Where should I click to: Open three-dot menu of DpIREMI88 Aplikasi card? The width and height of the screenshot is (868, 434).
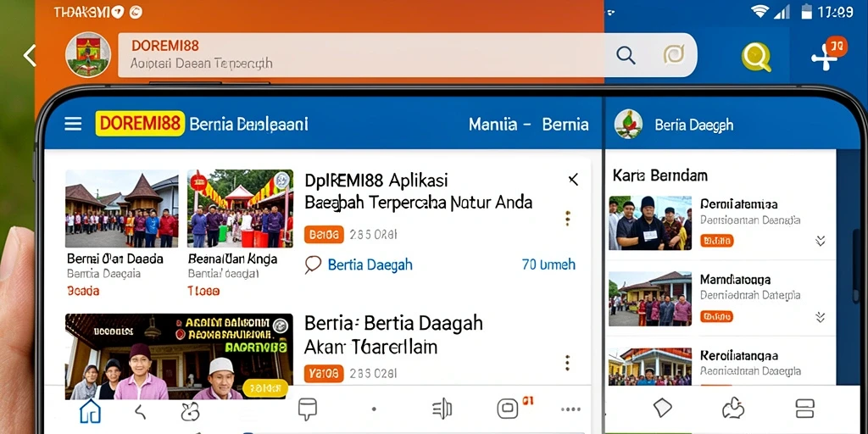(x=567, y=218)
